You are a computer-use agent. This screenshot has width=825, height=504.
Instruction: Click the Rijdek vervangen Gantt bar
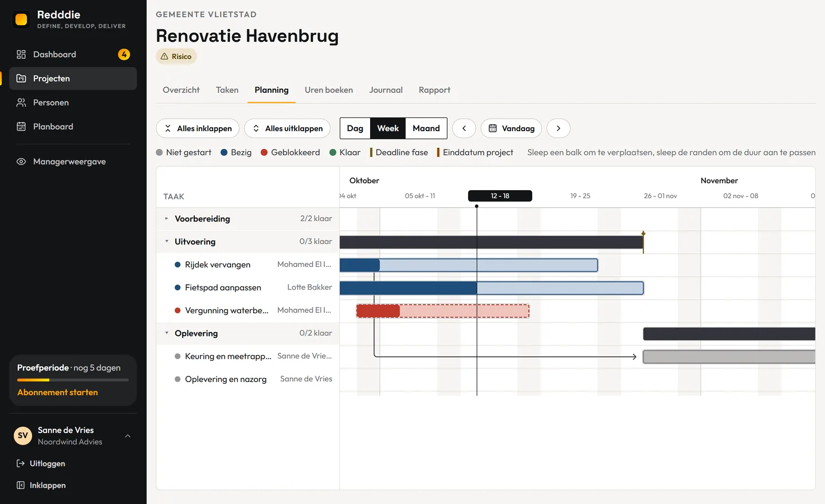click(469, 265)
